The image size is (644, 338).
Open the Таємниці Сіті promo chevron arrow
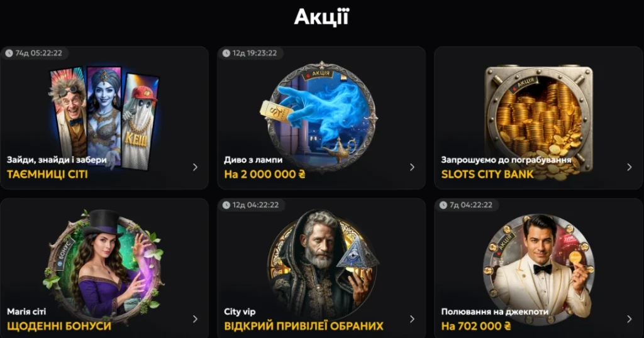tap(195, 167)
